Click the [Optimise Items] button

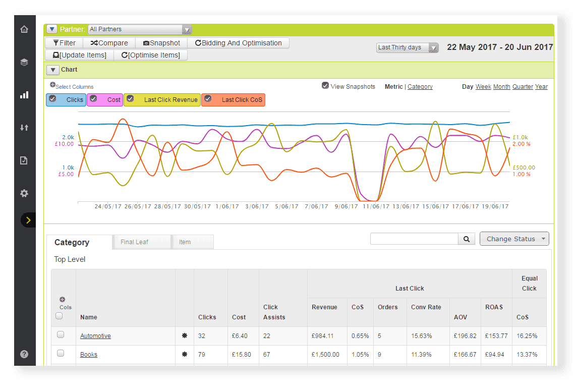151,55
